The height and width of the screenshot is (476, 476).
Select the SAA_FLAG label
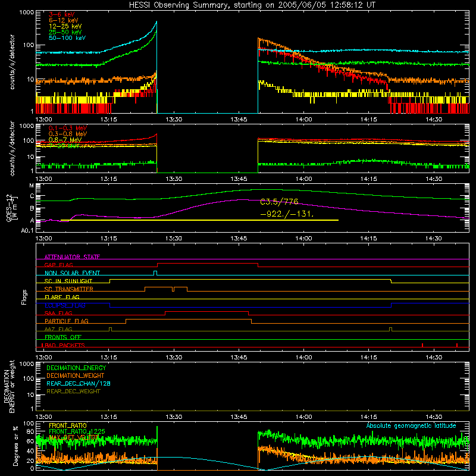[x=58, y=313]
